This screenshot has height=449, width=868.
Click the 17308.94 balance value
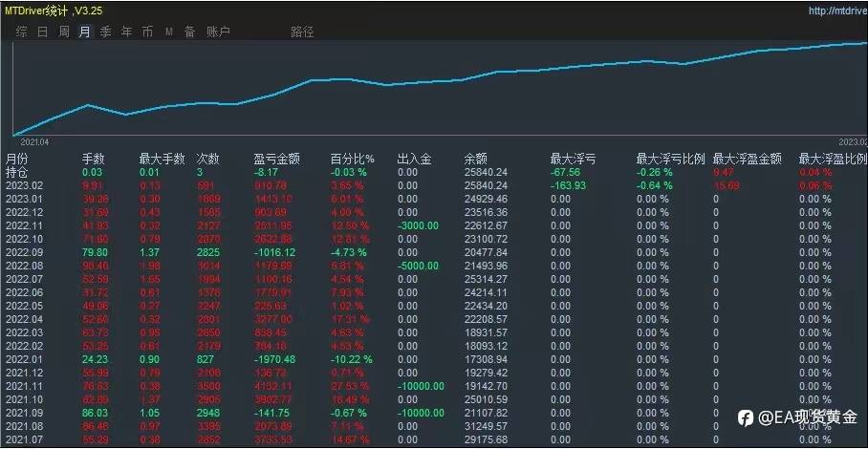pyautogui.click(x=486, y=359)
